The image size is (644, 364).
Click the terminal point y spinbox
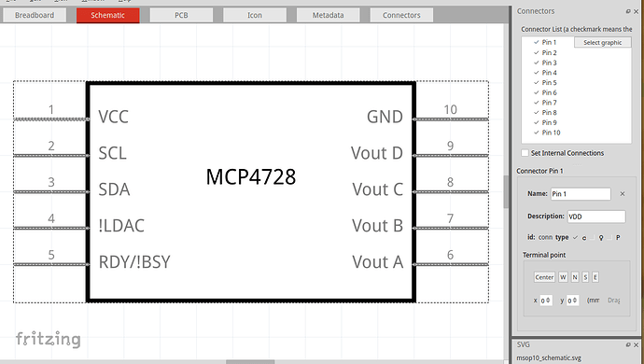[x=572, y=301]
